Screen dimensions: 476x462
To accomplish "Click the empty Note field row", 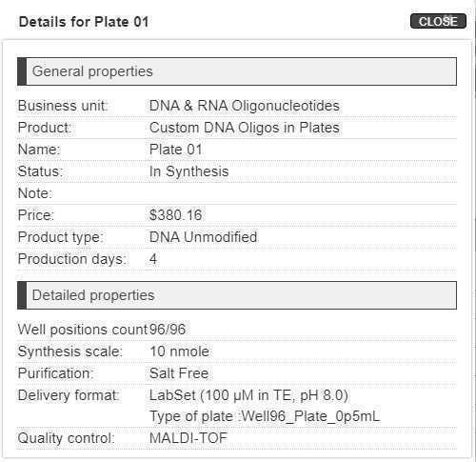I will click(x=237, y=193).
